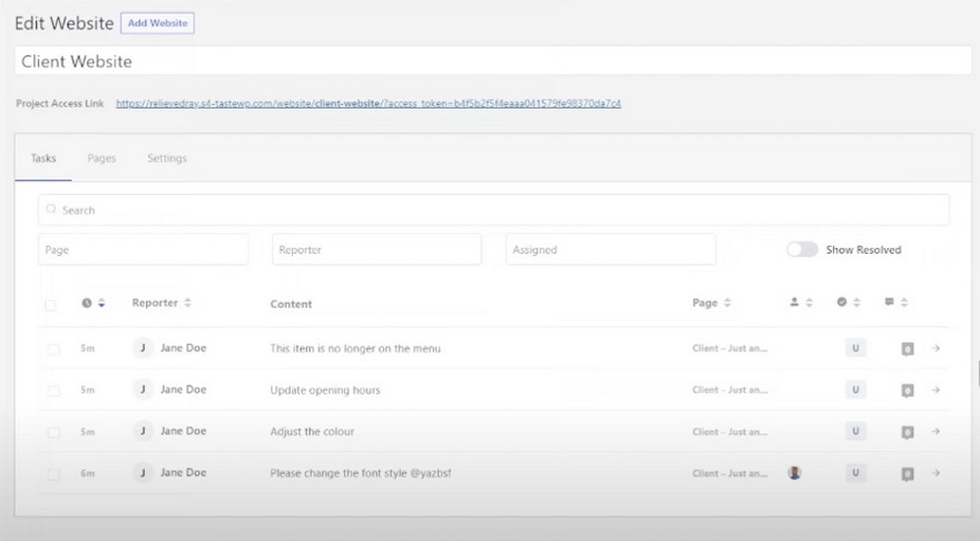This screenshot has width=980, height=541.
Task: Open the Assigned filter dropdown
Action: pos(611,249)
